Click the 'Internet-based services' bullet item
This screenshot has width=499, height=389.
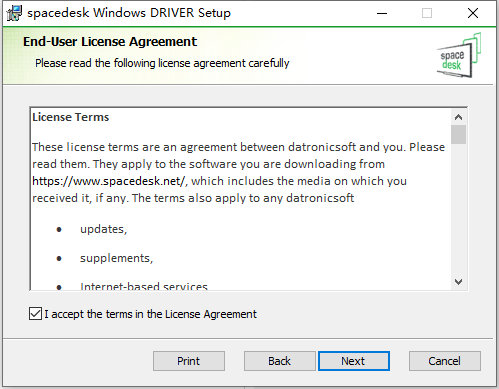point(144,286)
